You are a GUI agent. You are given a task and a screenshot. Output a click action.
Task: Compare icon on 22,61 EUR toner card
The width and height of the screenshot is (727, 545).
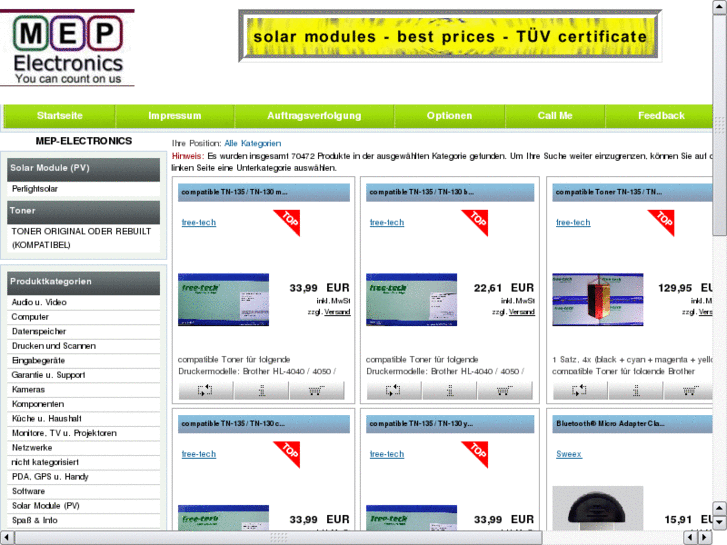tap(394, 391)
